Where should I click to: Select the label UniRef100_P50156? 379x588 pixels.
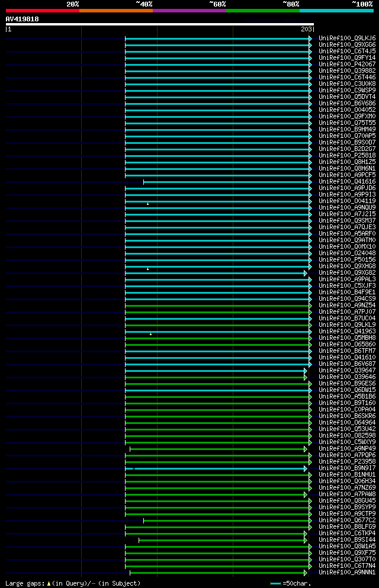[347, 260]
